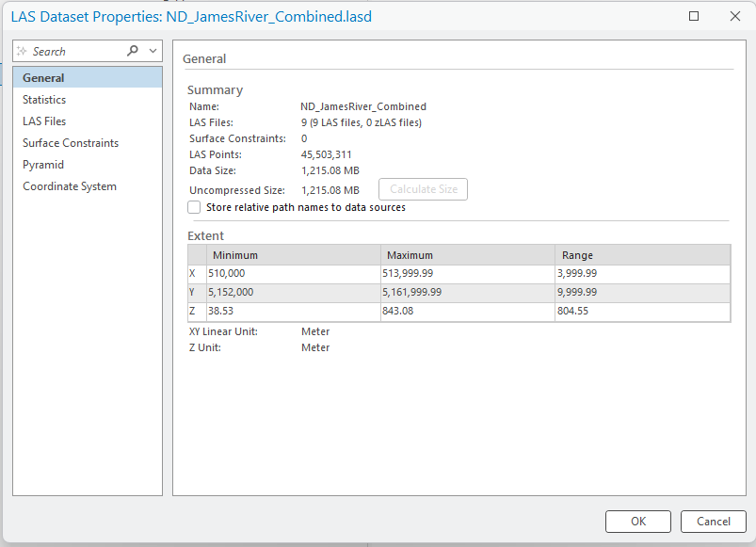Click the search sparkle icon in search box
The image size is (756, 547).
point(23,50)
